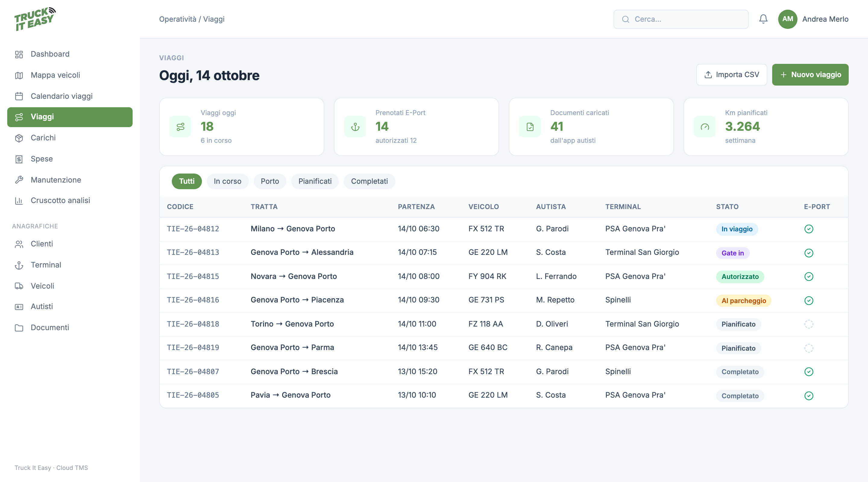This screenshot has height=482, width=868.
Task: Click E-Port check icon for TIE-26-04815
Action: point(809,277)
